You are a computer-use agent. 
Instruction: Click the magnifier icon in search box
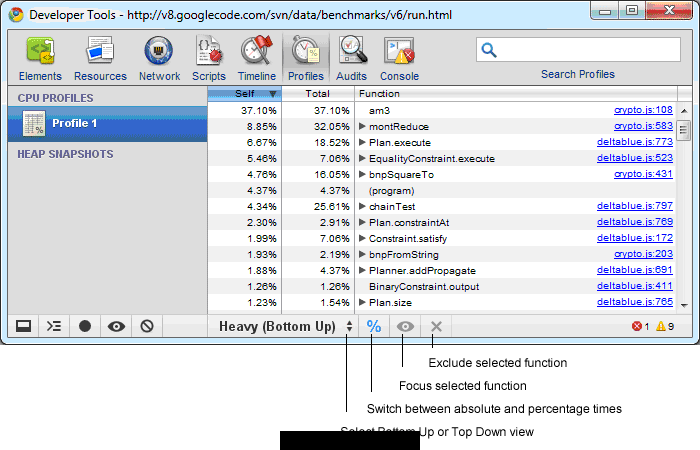tap(489, 50)
